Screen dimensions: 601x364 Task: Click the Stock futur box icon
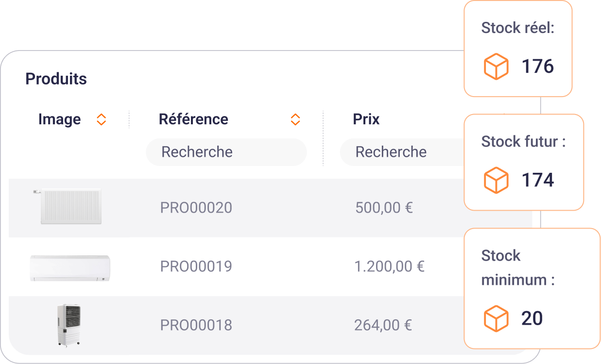click(x=496, y=181)
